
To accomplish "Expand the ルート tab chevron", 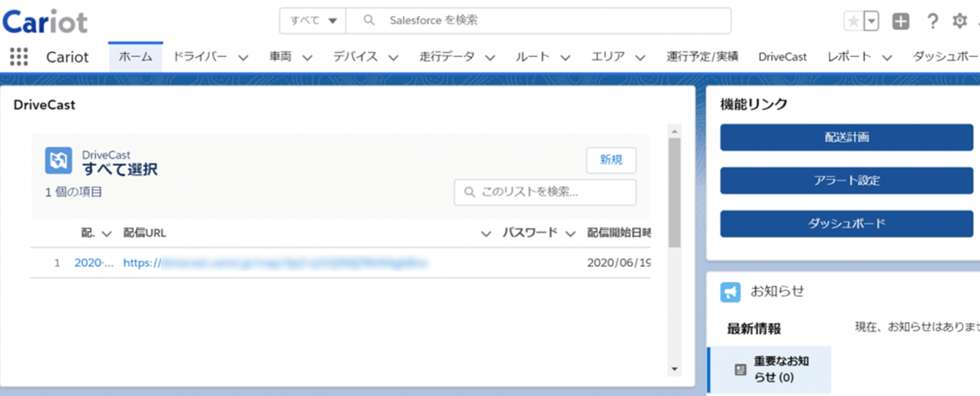I will pos(565,58).
